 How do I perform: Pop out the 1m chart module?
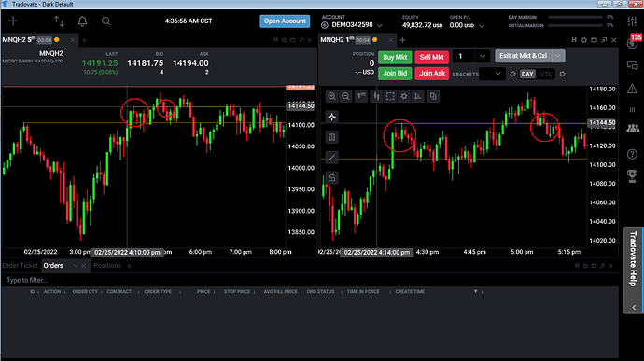604,40
